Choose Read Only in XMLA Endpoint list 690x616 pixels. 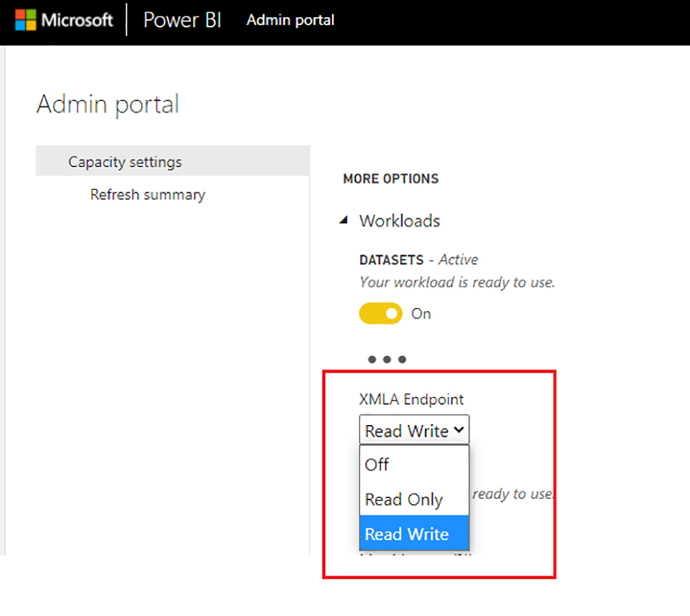(x=414, y=499)
